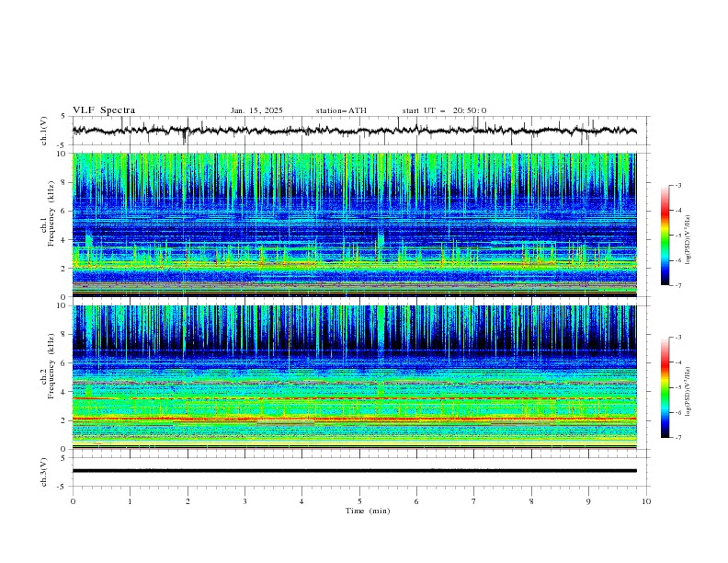This screenshot has height=563, width=728.
Task: Click the lower color bar's log(PSD) label
Action: click(688, 392)
